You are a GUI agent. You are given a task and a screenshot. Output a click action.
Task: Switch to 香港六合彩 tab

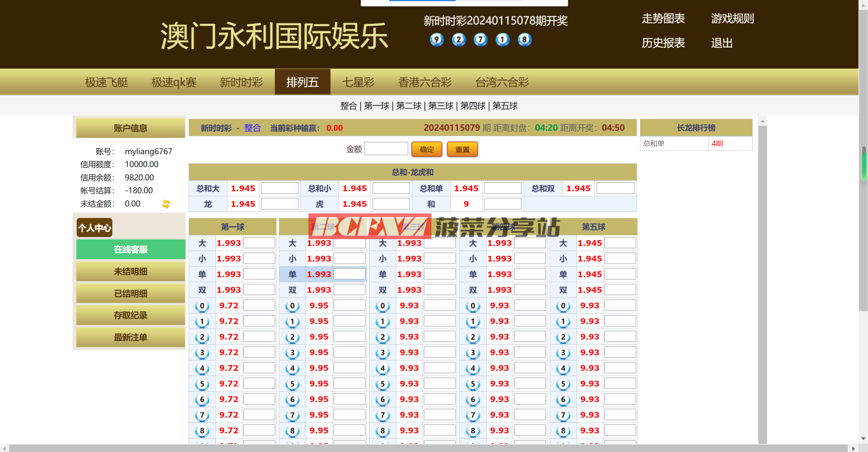click(x=425, y=82)
